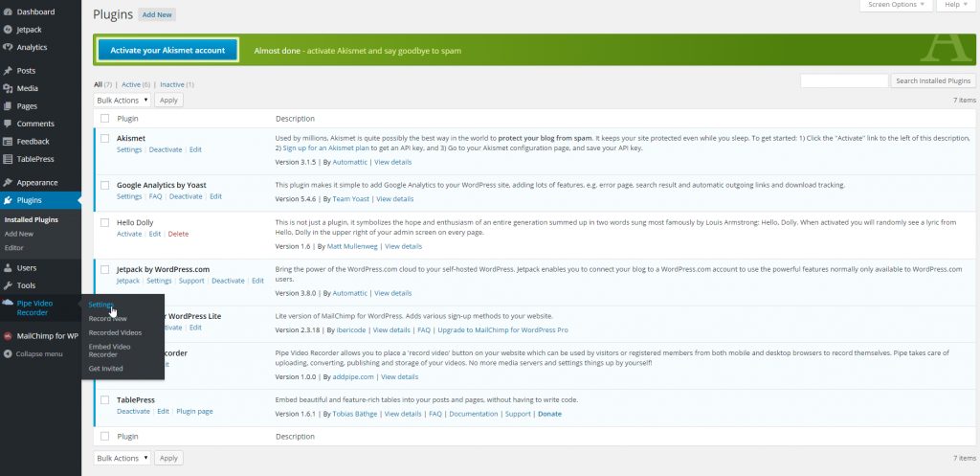Filter plugins by Active
This screenshot has width=980, height=476.
(131, 84)
